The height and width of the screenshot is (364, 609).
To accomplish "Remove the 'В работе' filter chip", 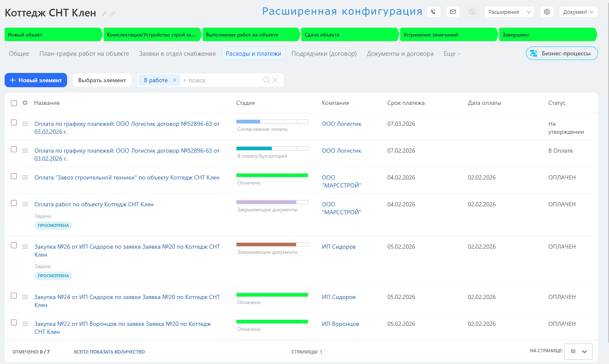I will (174, 80).
